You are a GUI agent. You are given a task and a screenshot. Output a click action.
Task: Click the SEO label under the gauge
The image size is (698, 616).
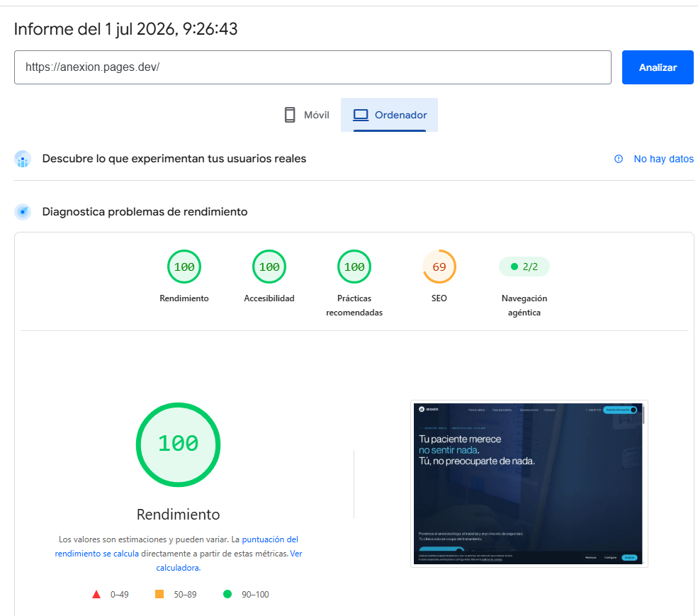439,298
